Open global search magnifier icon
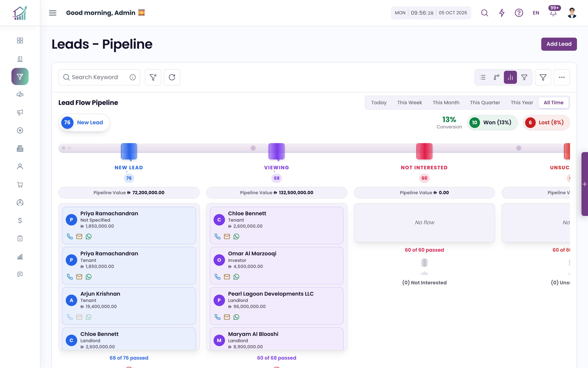588x368 pixels. coord(484,13)
